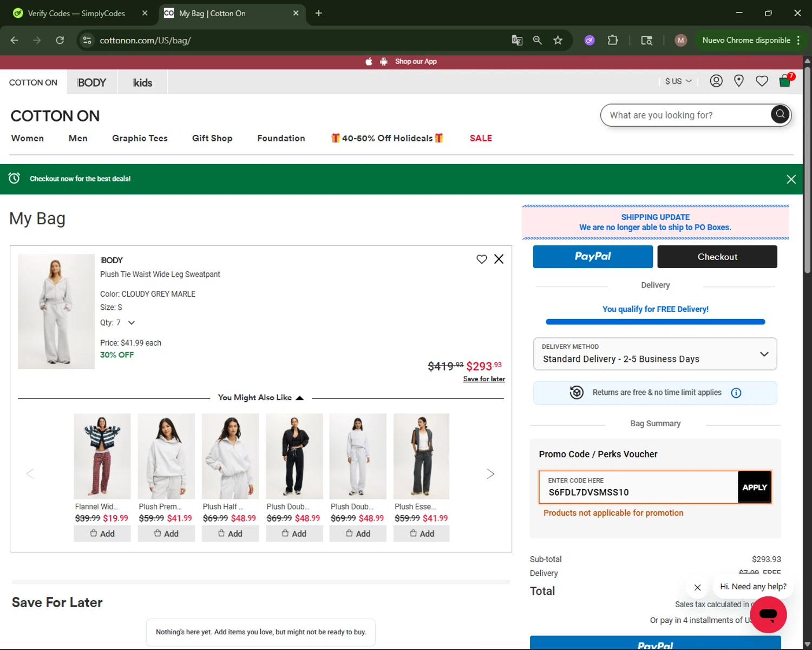Open the tab search side panel icon
This screenshot has width=812, height=650.
tap(646, 40)
